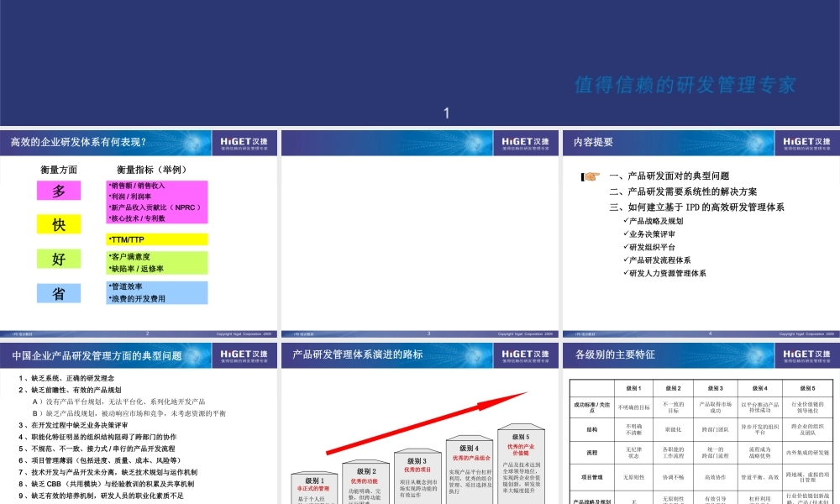Click the table cell 跨部门团队
Screen dimensions: 840x504
pos(715,429)
